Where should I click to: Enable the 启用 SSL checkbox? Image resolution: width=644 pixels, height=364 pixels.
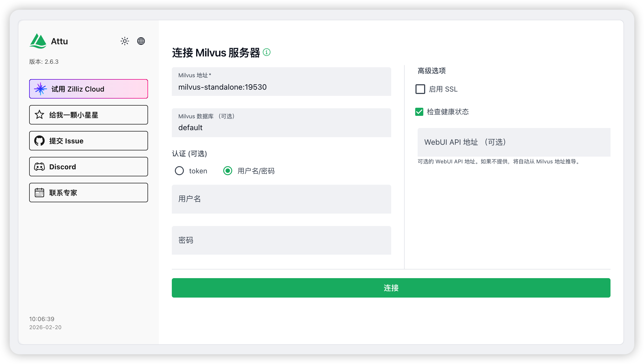click(x=420, y=89)
